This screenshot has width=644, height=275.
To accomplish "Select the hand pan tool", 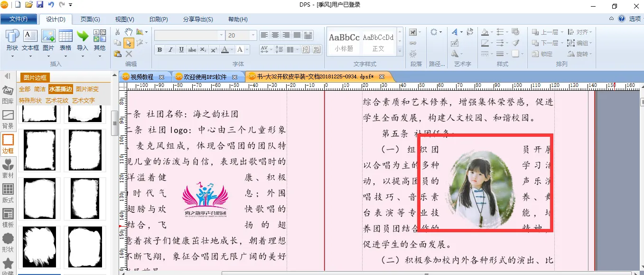I will 128,32.
